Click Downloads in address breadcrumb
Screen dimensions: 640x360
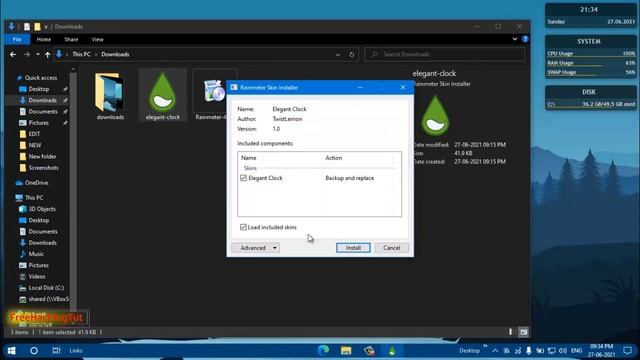(115, 54)
